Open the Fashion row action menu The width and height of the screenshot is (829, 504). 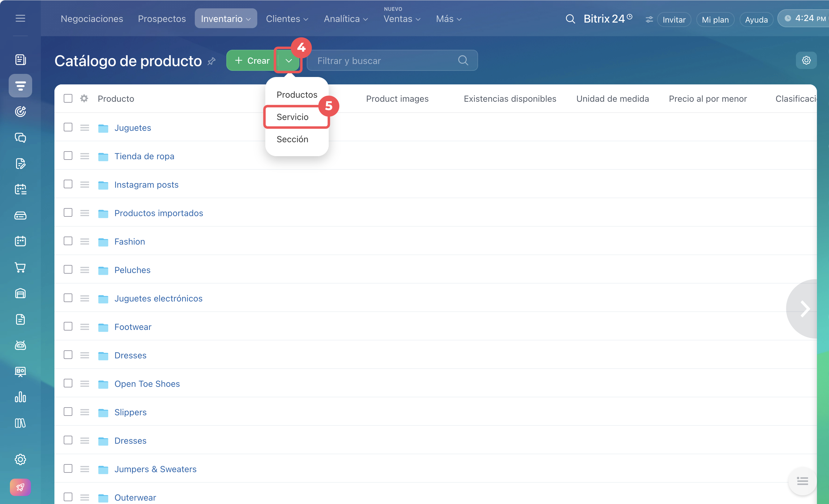pos(85,241)
